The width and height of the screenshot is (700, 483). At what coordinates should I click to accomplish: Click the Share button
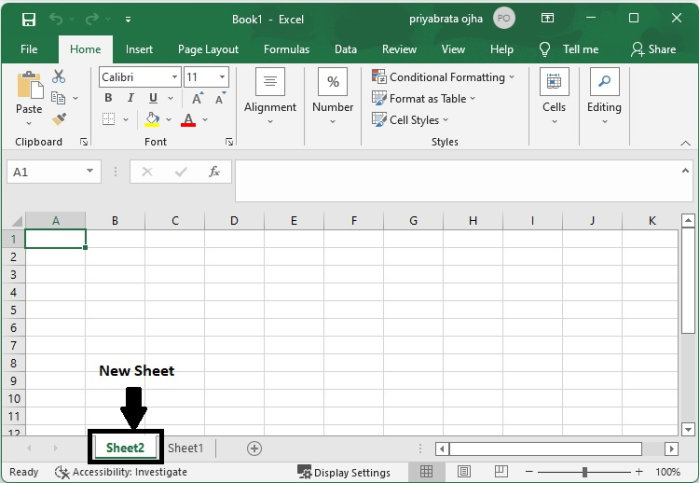(653, 49)
